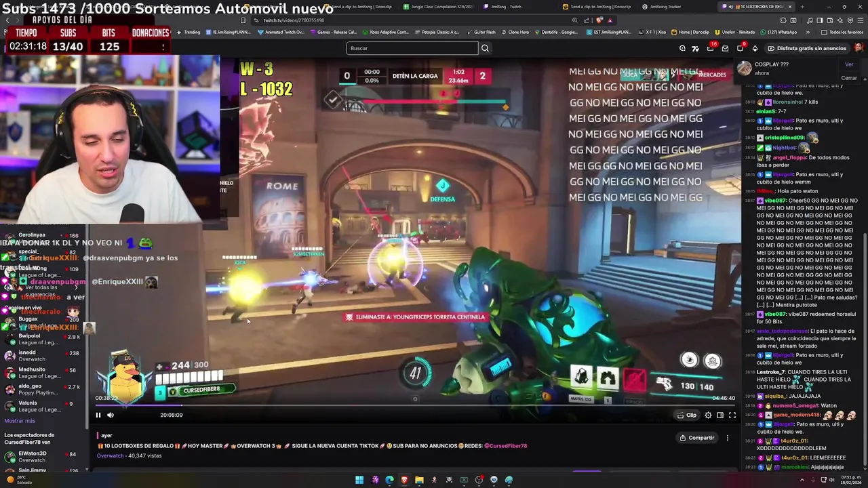This screenshot has width=868, height=488.
Task: Mute the video player volume
Action: 111,415
